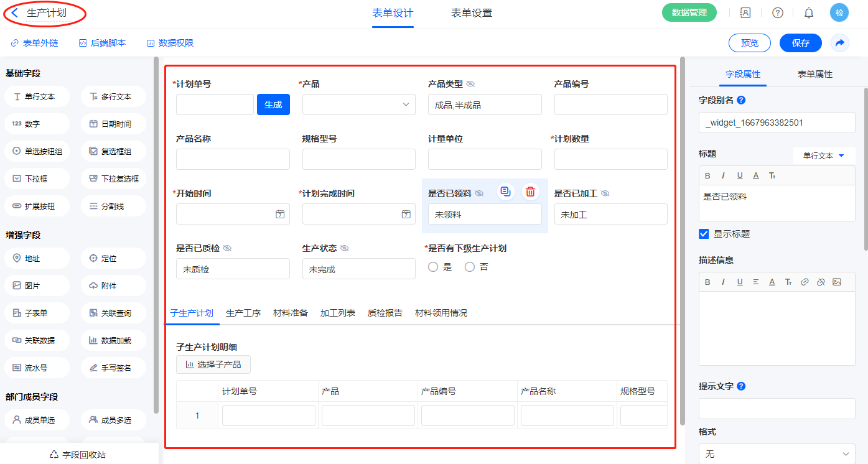The image size is (868, 464).
Task: Select the 否 radio option
Action: 470,267
